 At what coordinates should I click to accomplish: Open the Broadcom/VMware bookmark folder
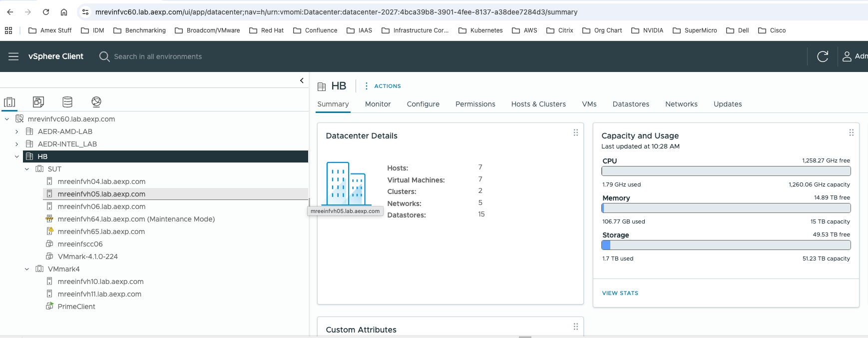207,30
